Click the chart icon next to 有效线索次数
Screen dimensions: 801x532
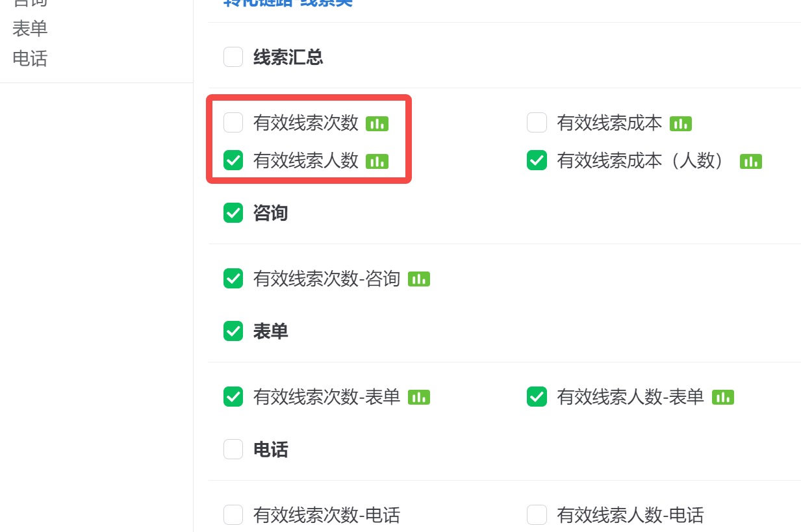tap(377, 123)
